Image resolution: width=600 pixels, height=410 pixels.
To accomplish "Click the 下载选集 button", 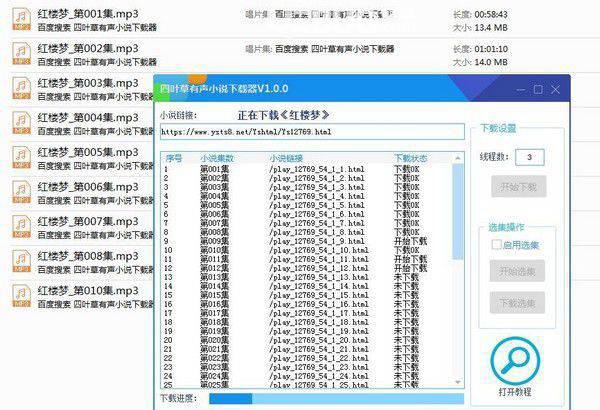I will (x=517, y=303).
